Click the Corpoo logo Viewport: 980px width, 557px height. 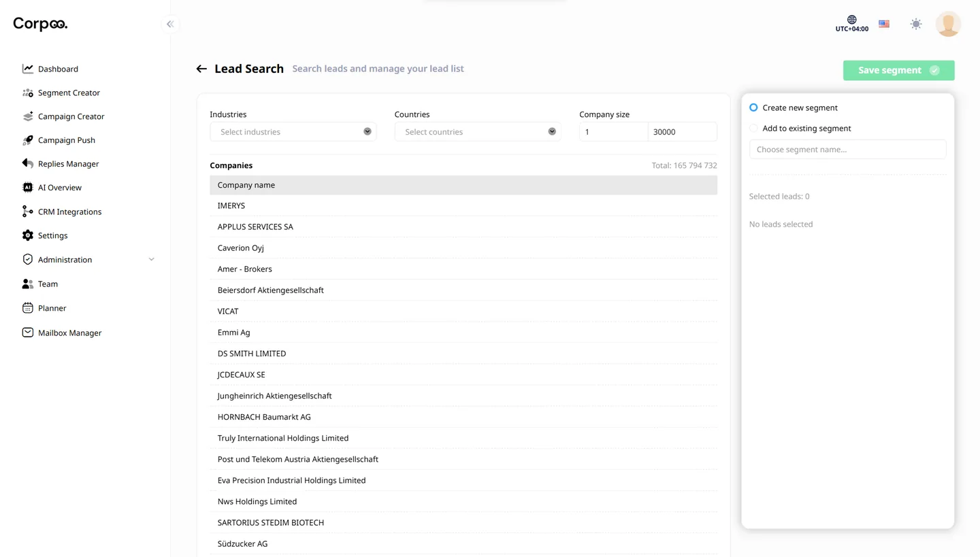click(x=40, y=24)
